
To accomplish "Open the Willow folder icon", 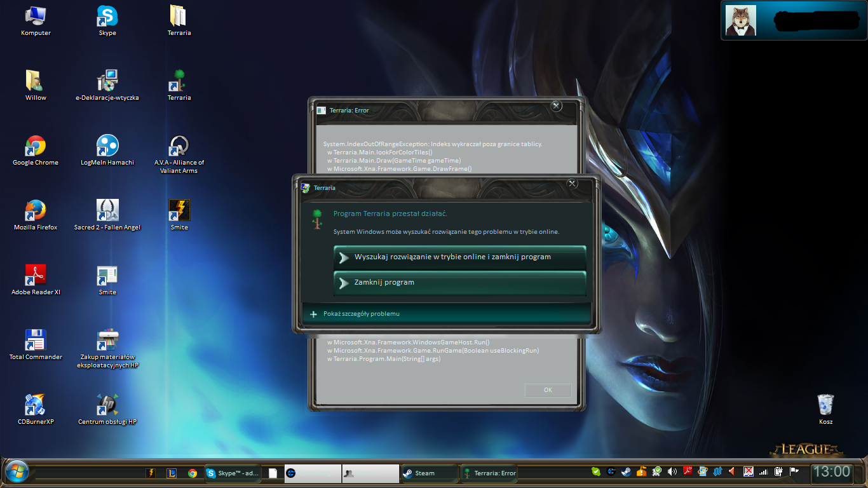I will click(x=36, y=86).
